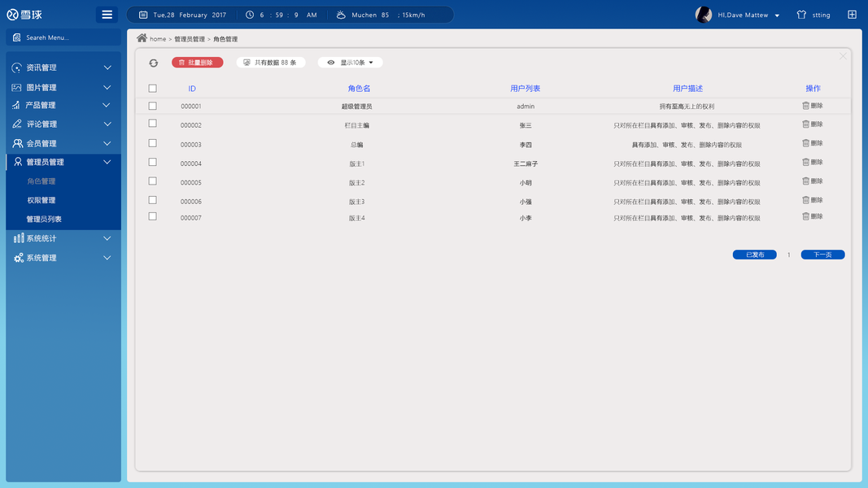Image resolution: width=868 pixels, height=488 pixels.
Task: Check the box for row 000004
Action: click(x=153, y=162)
